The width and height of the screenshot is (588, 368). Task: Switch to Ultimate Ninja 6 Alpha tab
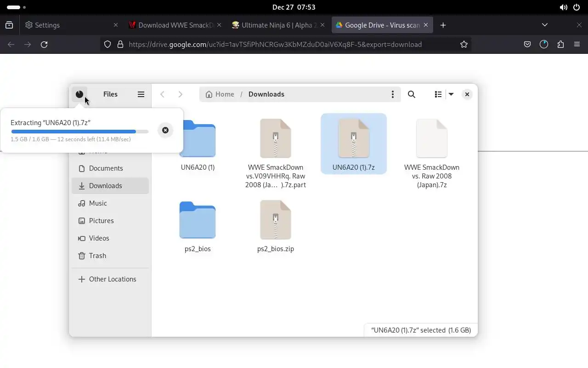pos(279,25)
